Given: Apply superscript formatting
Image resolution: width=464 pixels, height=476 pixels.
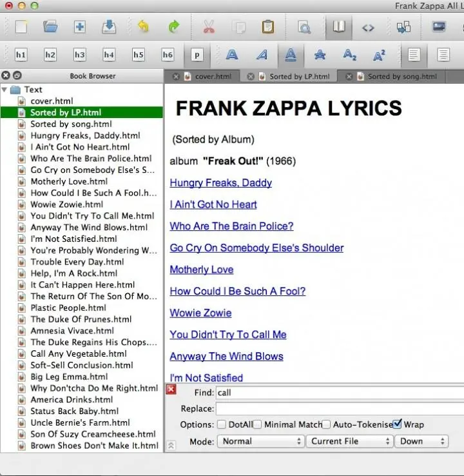Looking at the screenshot, I should point(379,55).
